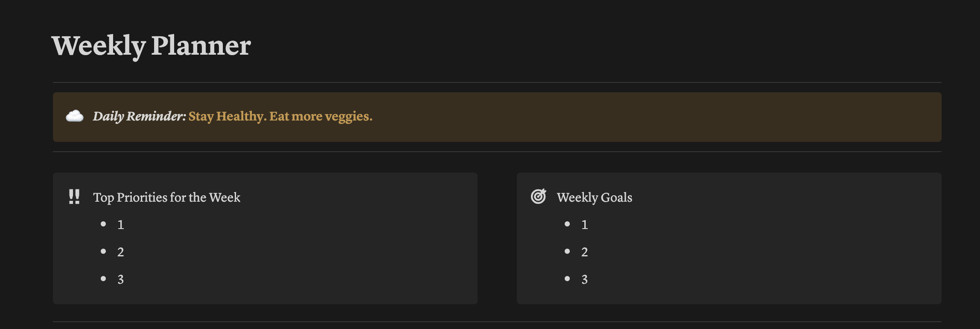Click the Weekly Planner page title
980x329 pixels.
[x=151, y=46]
